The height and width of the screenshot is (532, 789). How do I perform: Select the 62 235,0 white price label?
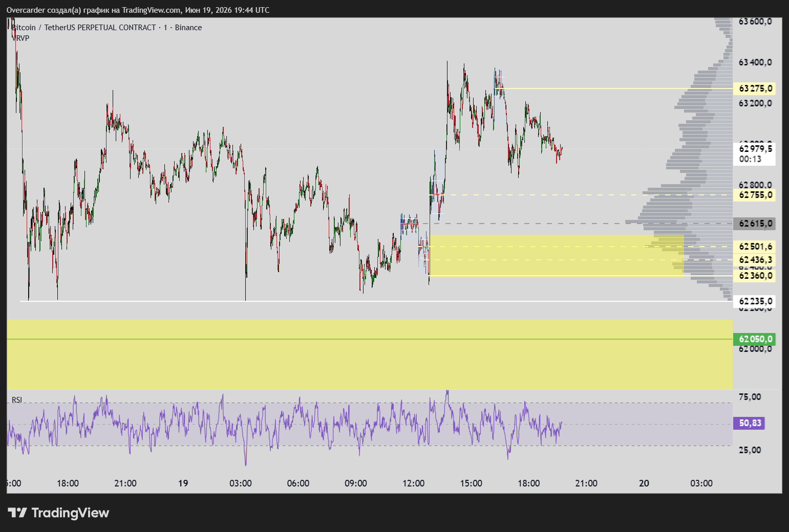754,301
